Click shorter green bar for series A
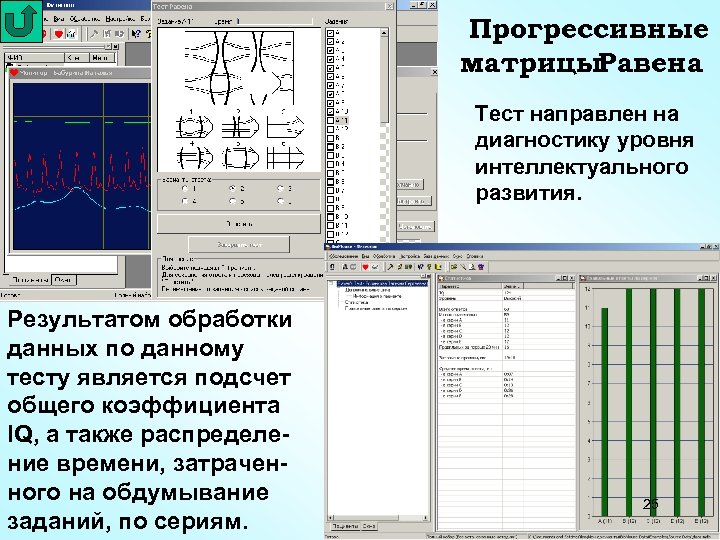The image size is (720, 540). tap(605, 412)
